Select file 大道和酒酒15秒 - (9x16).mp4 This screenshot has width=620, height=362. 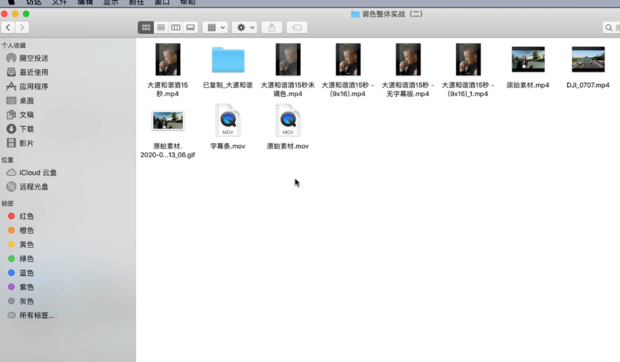pos(348,60)
